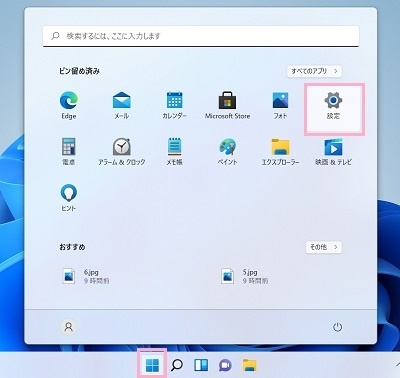Screen dimensions: 400x378
Task: Open the Edge browser app
Action: tap(69, 105)
